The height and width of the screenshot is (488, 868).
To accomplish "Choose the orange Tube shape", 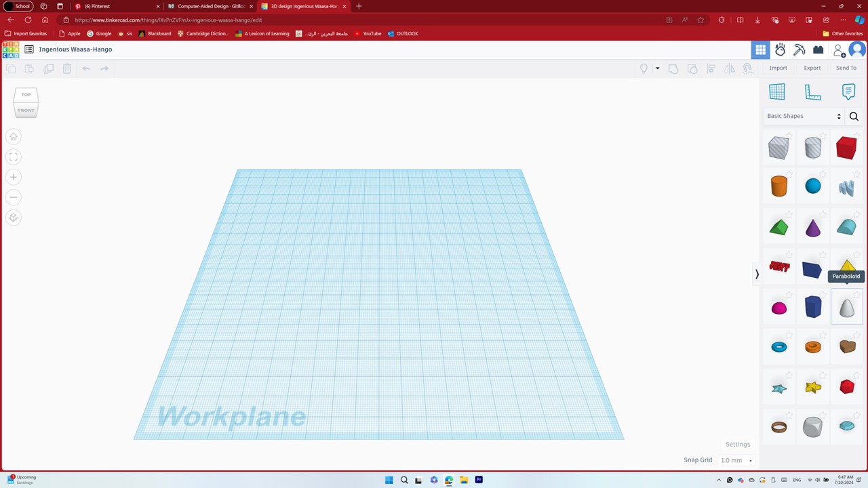I will click(x=812, y=347).
